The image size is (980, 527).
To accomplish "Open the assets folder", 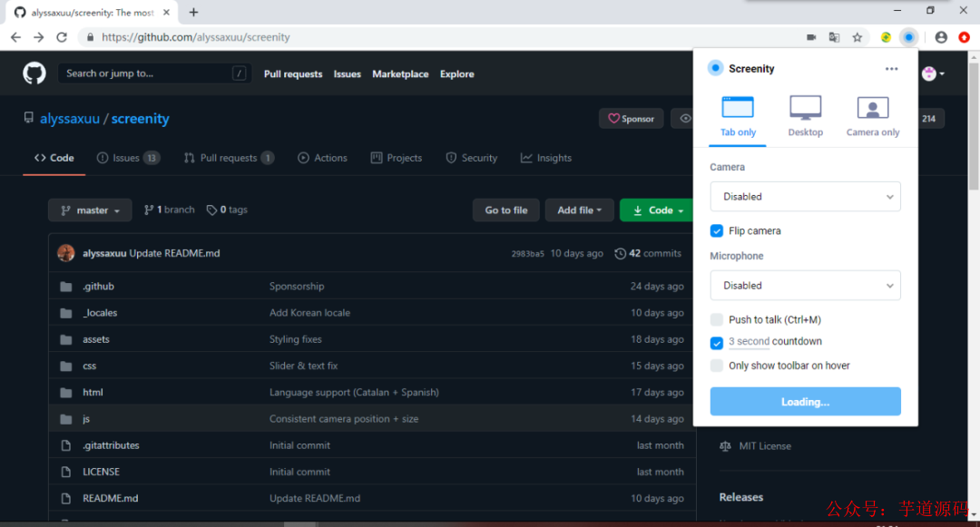I will [x=95, y=339].
